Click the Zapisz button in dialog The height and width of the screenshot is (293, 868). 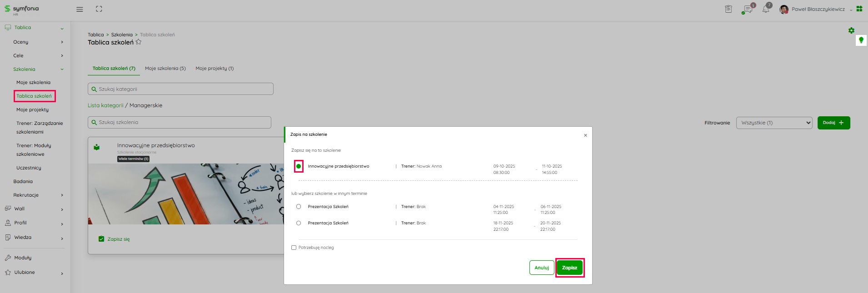[569, 268]
